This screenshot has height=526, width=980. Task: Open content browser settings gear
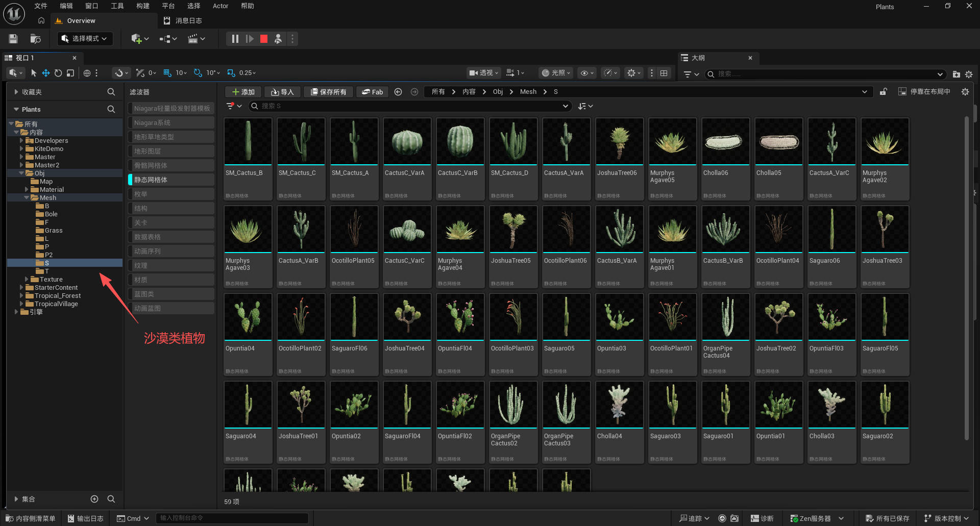pos(965,92)
